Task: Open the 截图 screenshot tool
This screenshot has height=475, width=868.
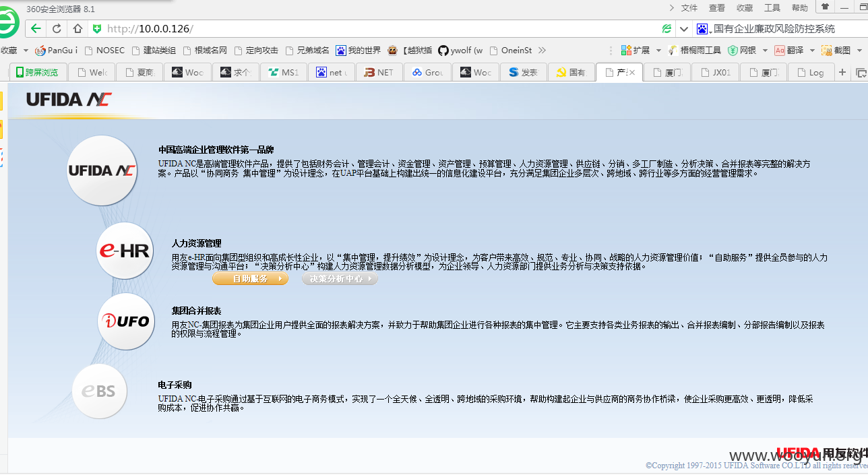Action: (x=836, y=51)
